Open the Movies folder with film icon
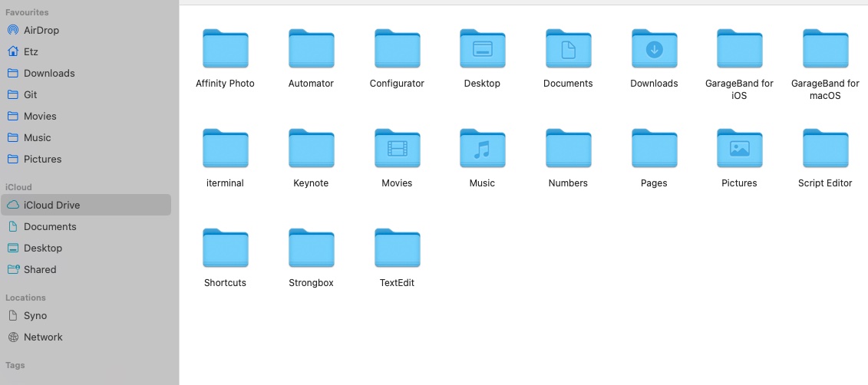The height and width of the screenshot is (385, 868). click(397, 148)
